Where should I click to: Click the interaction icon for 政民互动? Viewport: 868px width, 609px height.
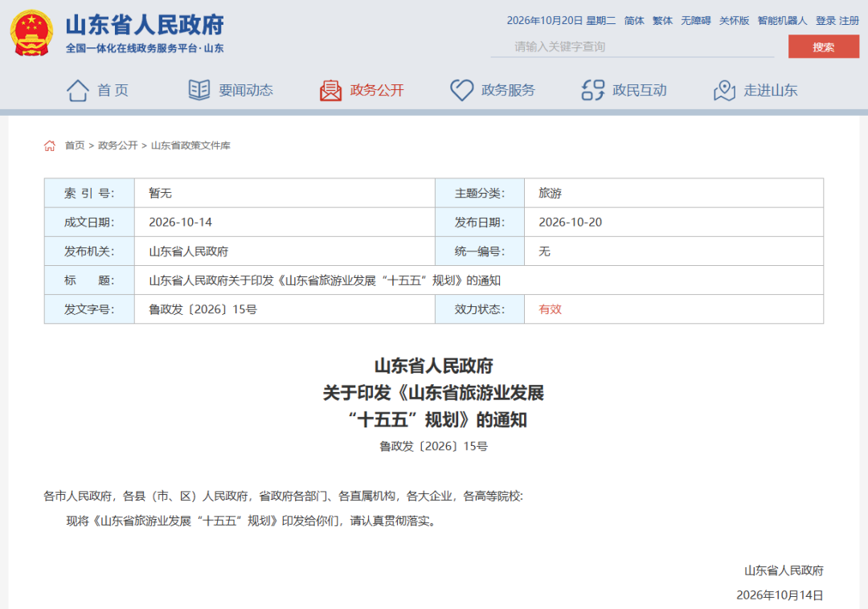pyautogui.click(x=593, y=90)
